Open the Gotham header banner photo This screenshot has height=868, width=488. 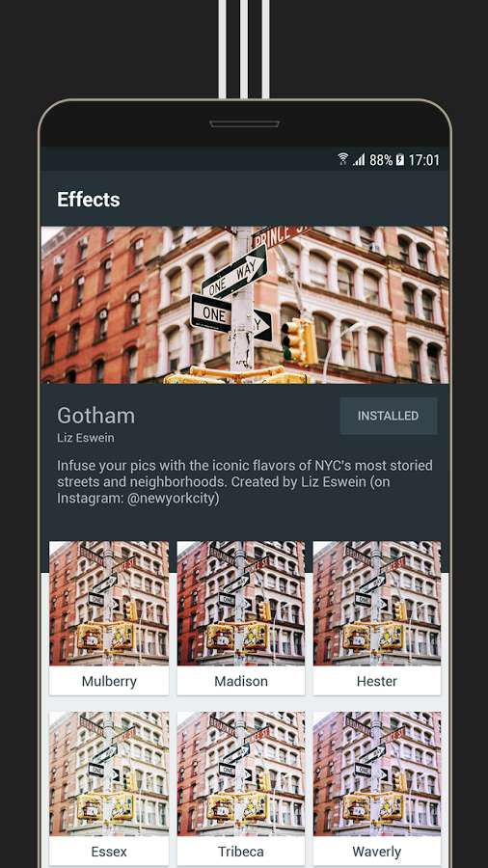click(245, 305)
